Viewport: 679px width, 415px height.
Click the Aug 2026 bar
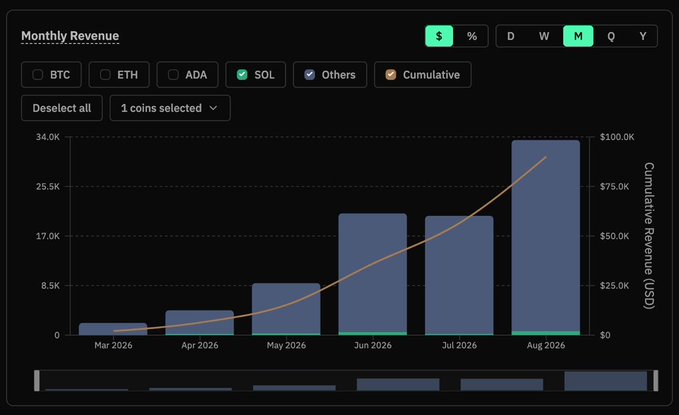pyautogui.click(x=546, y=237)
